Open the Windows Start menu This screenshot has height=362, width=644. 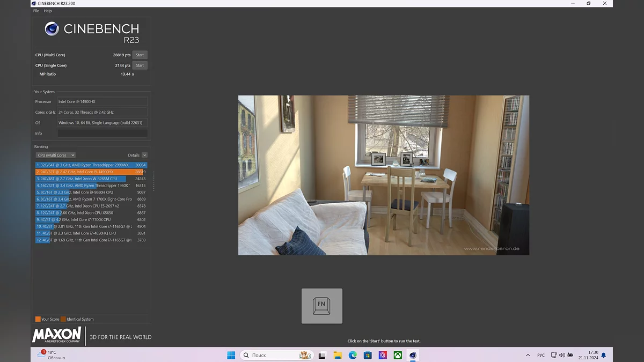point(231,355)
